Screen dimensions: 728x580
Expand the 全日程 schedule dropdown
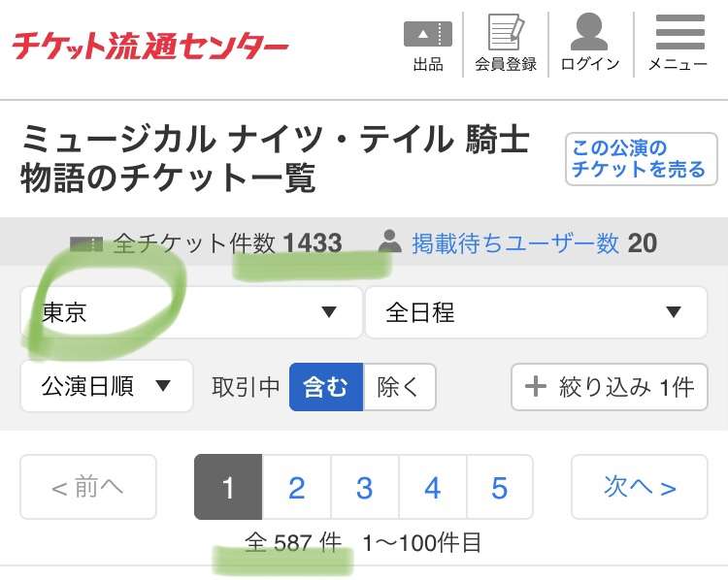[536, 312]
